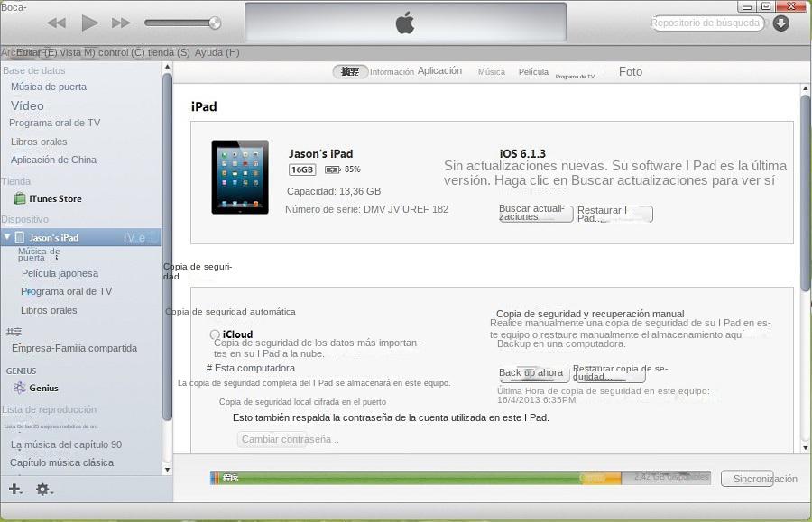Click the Repositorio de búsqueda search field

click(706, 23)
